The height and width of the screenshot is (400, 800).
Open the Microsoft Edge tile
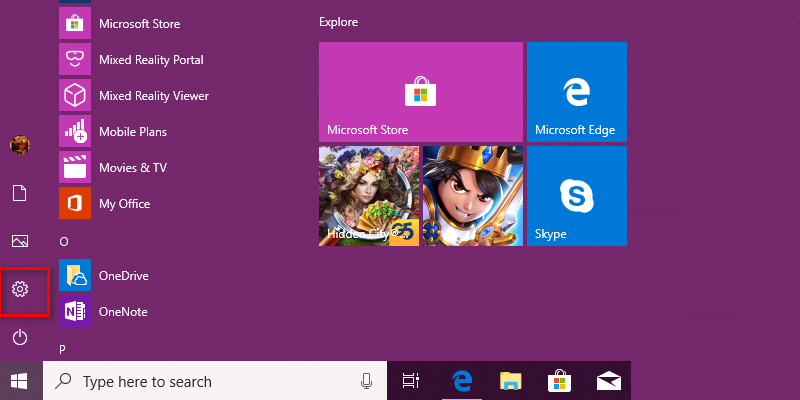(577, 92)
